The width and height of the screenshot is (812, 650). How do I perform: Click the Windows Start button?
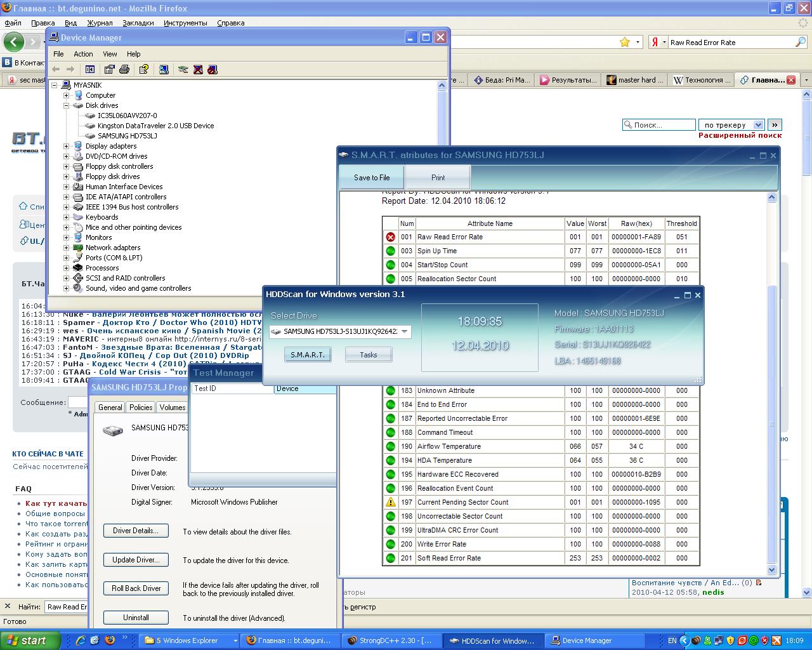30,640
